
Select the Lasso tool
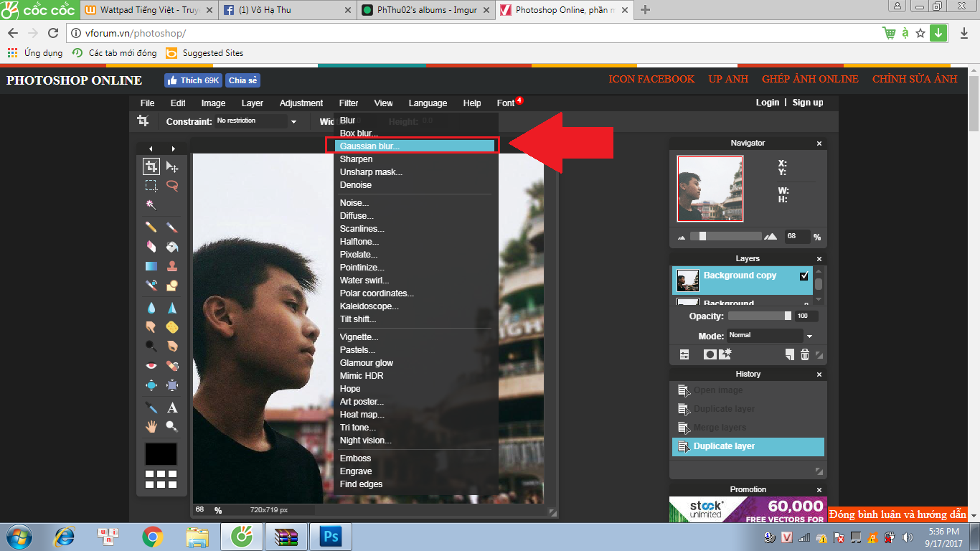point(172,186)
